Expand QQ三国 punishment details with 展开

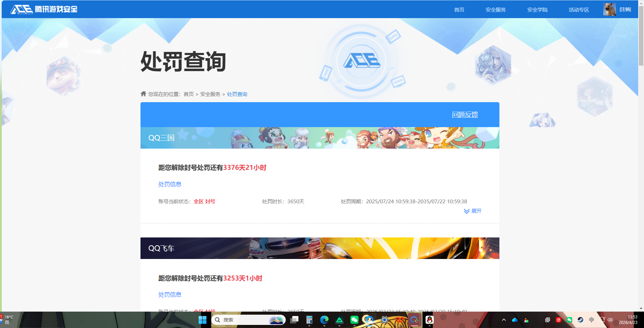473,211
